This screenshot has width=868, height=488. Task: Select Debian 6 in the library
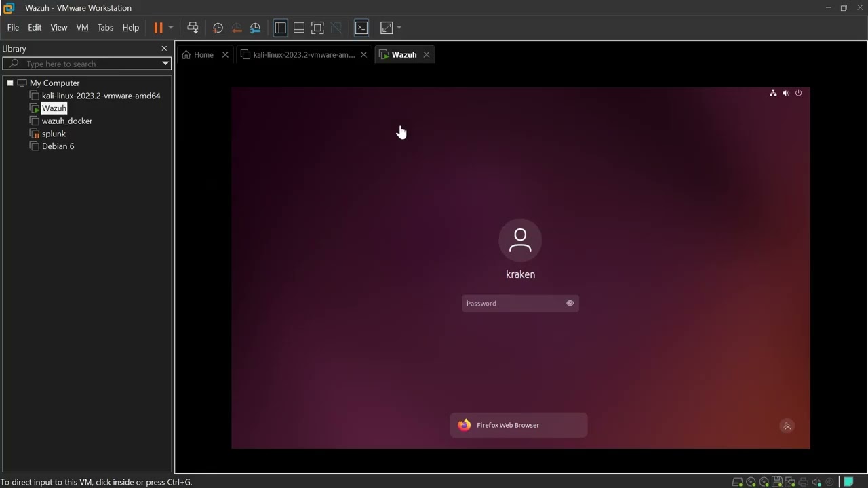point(58,146)
